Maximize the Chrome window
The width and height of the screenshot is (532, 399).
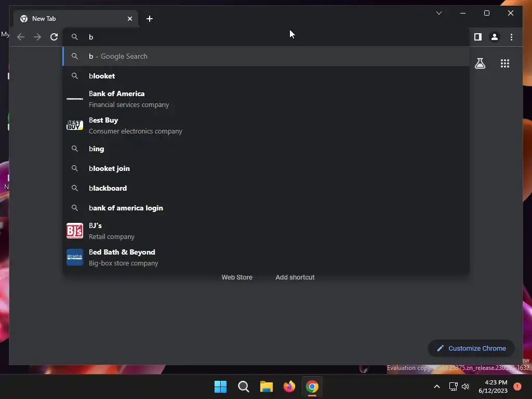[x=486, y=13]
